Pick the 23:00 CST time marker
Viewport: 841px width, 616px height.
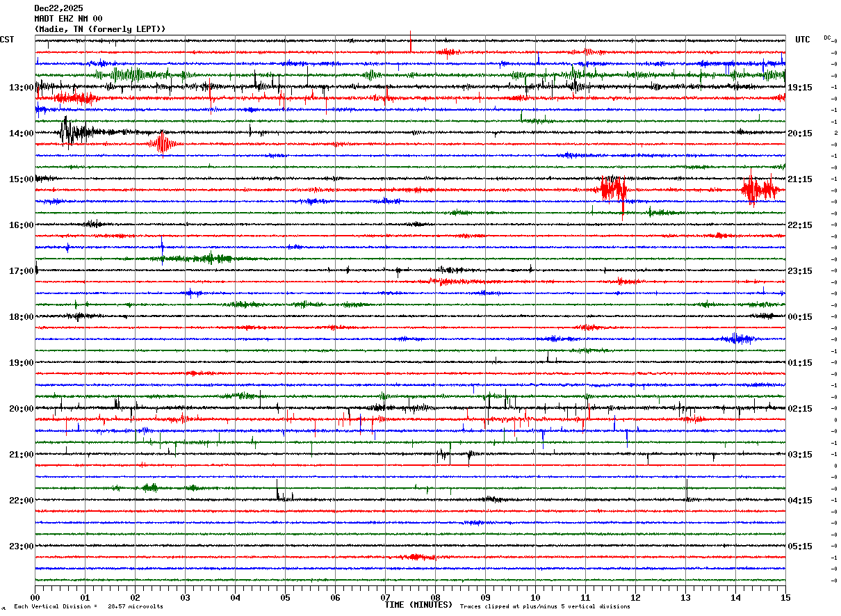pyautogui.click(x=21, y=546)
